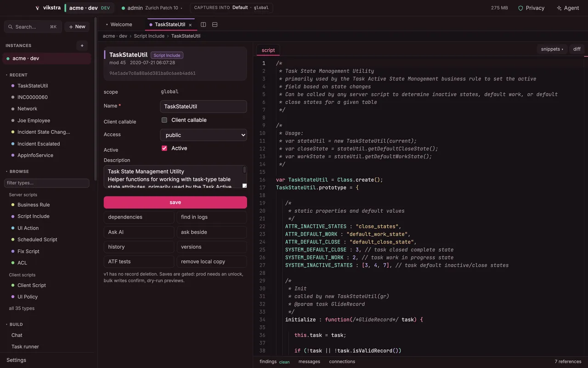Image resolution: width=588 pixels, height=368 pixels.
Task: Click the plus New button
Action: coord(77,27)
